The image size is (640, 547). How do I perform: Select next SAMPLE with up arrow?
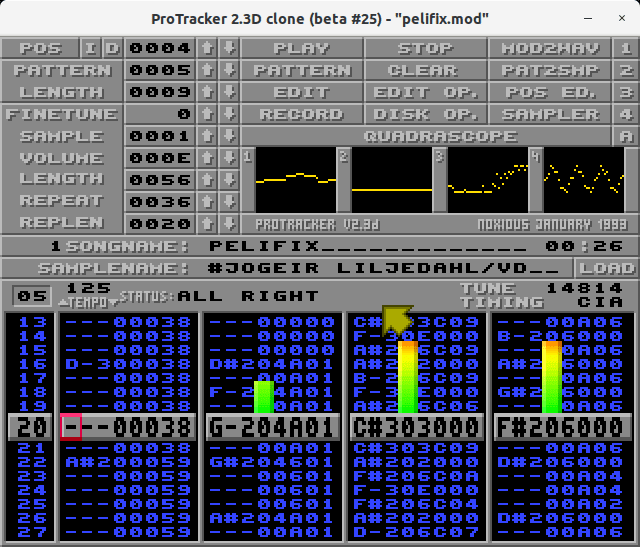click(x=207, y=136)
